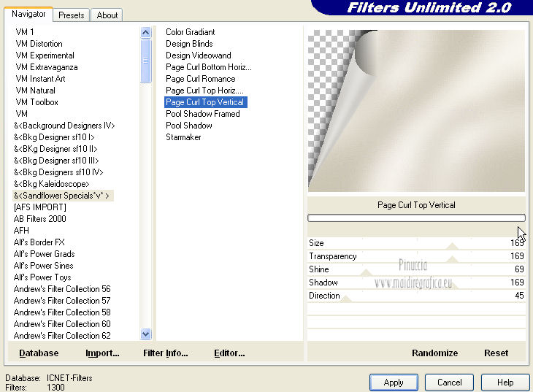
Task: Select Andrew's Filter Collection 58
Action: tap(62, 312)
